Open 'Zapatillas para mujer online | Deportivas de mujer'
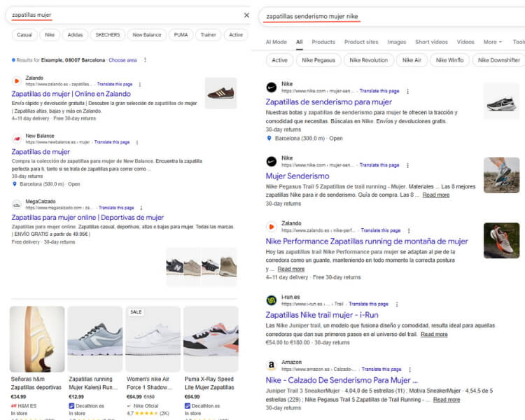The height and width of the screenshot is (420, 525). (x=87, y=218)
